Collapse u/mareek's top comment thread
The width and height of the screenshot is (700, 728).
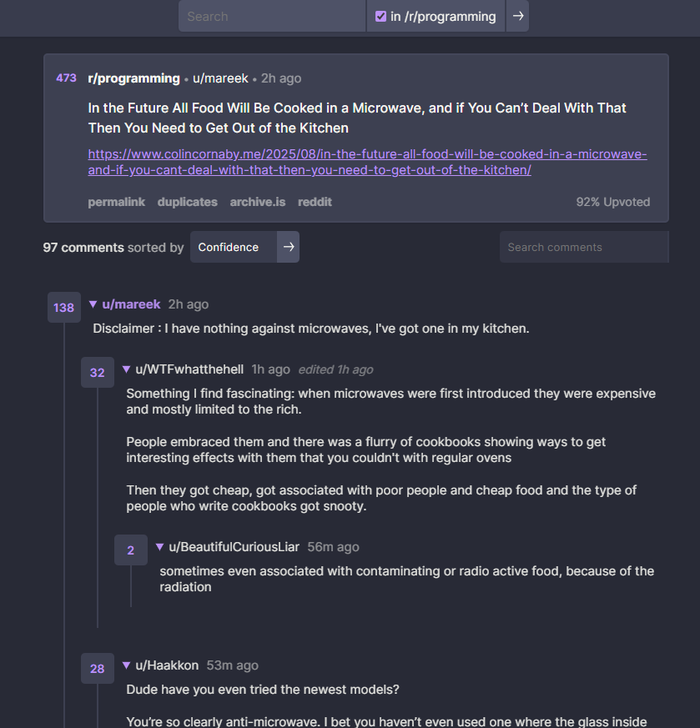(x=93, y=304)
